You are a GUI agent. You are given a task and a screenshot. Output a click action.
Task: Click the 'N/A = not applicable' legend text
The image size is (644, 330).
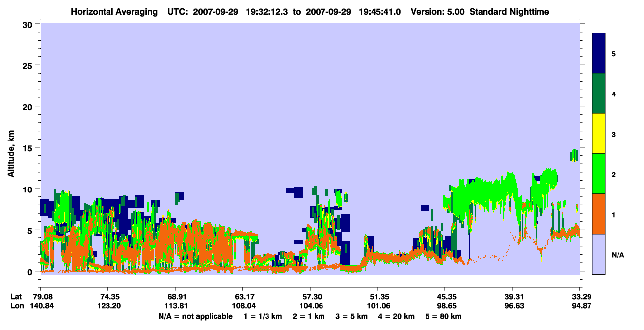(x=195, y=316)
